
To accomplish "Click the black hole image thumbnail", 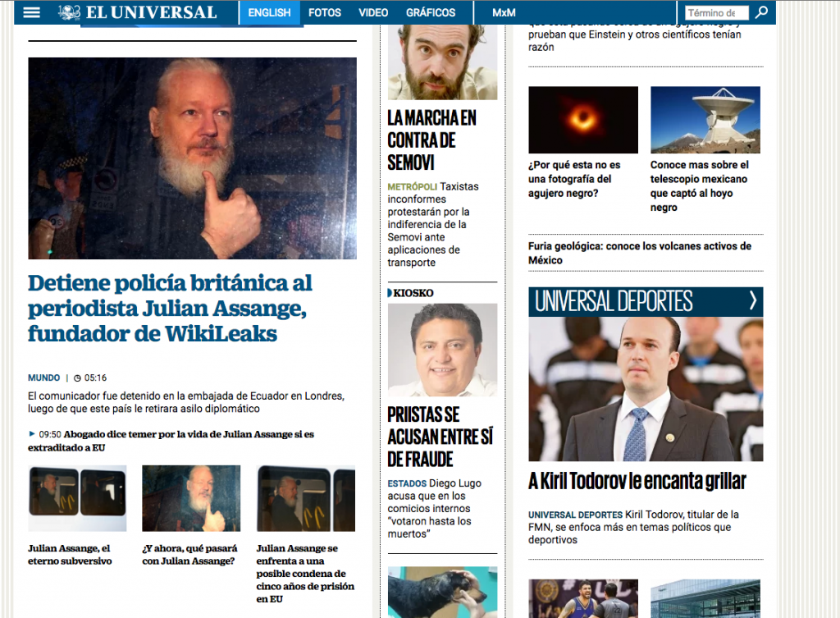I will click(583, 120).
